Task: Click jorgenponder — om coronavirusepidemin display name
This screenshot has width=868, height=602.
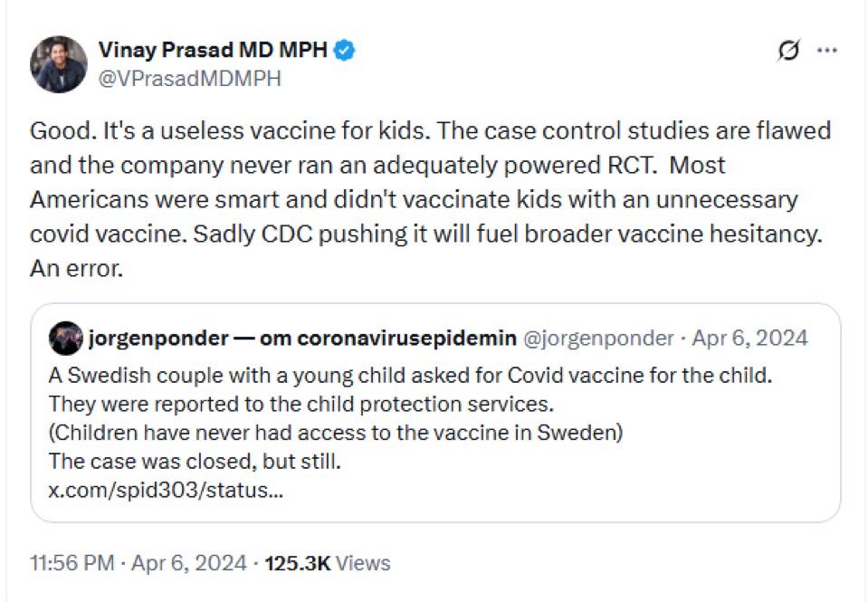Action: pyautogui.click(x=302, y=338)
